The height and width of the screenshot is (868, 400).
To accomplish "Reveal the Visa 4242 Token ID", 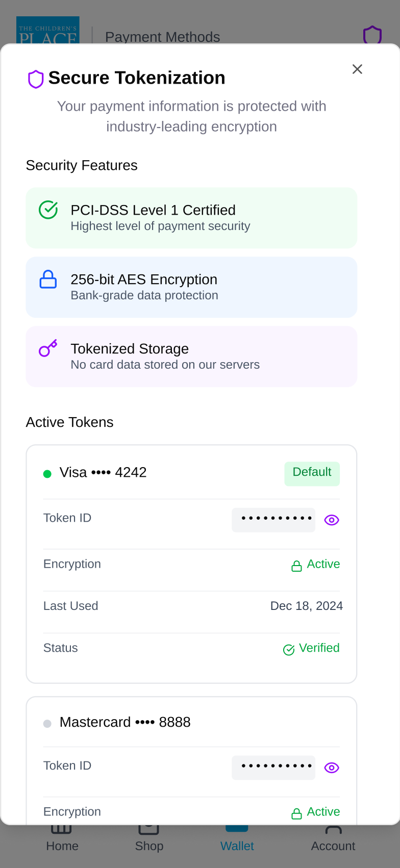I will click(332, 520).
